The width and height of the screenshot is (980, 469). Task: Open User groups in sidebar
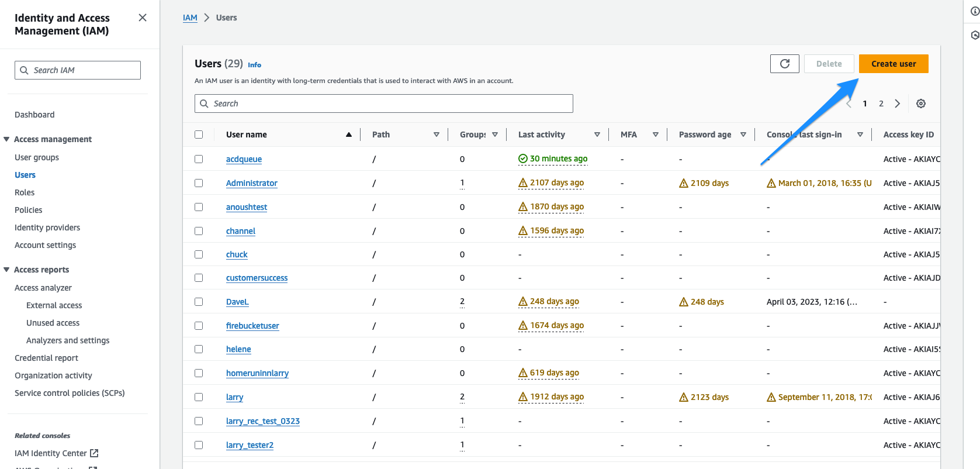[x=37, y=157]
